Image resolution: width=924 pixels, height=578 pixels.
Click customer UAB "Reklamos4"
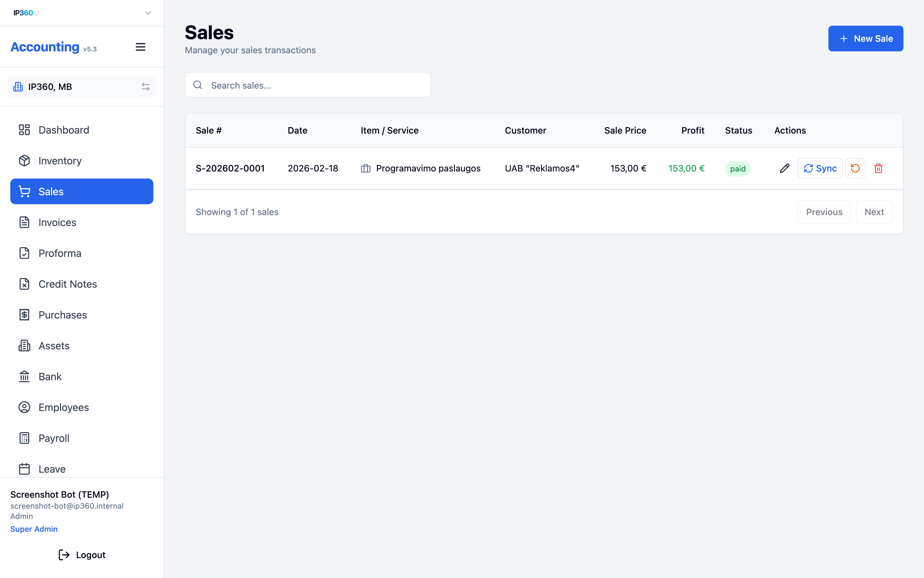point(542,168)
